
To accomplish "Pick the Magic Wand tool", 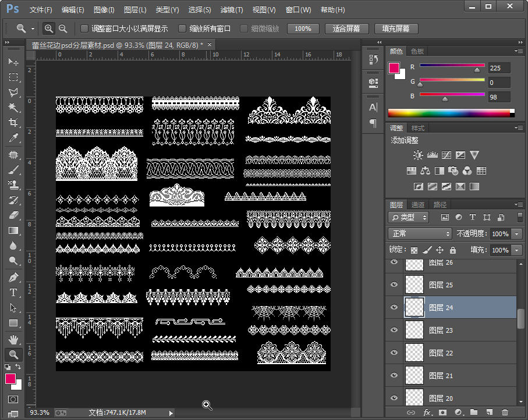I will pyautogui.click(x=13, y=108).
